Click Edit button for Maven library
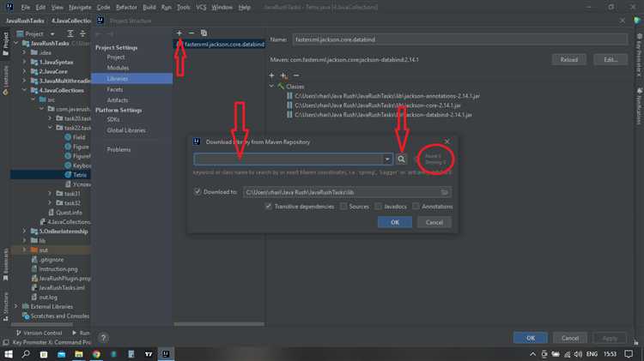 (x=611, y=59)
